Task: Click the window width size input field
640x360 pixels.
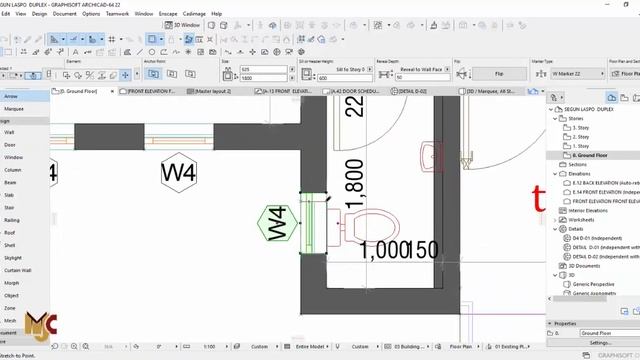Action: click(264, 69)
